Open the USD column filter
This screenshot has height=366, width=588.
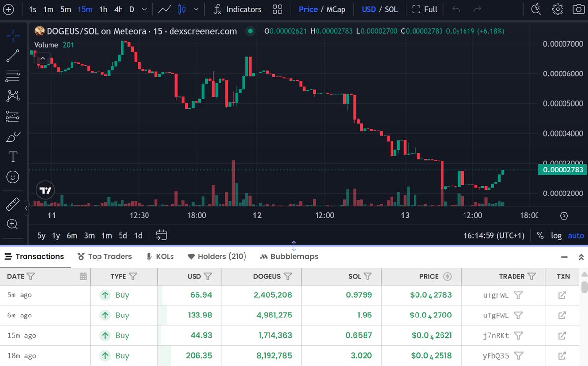(x=208, y=276)
